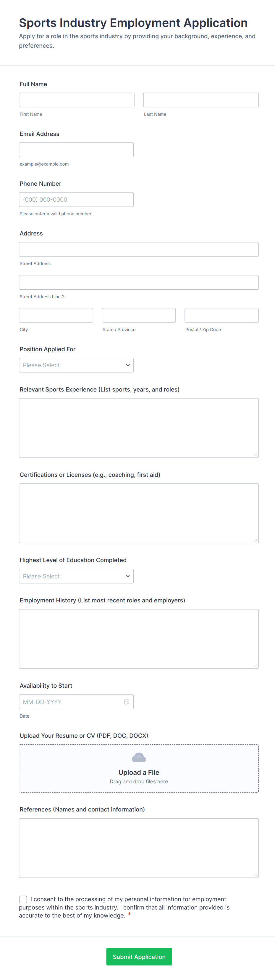This screenshot has height=980, width=275.
Task: Click the cloud upload icon
Action: pos(139,757)
